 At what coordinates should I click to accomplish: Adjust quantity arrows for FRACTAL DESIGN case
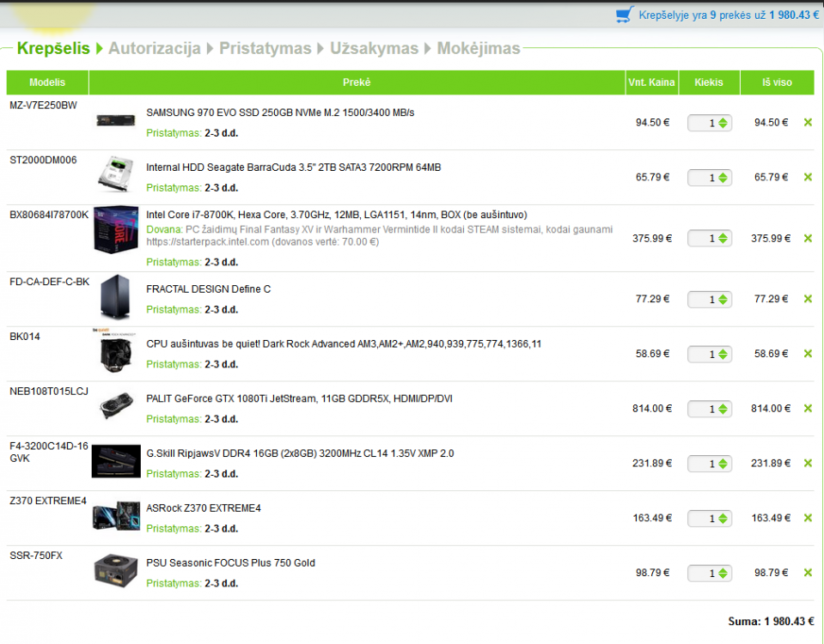pos(723,300)
